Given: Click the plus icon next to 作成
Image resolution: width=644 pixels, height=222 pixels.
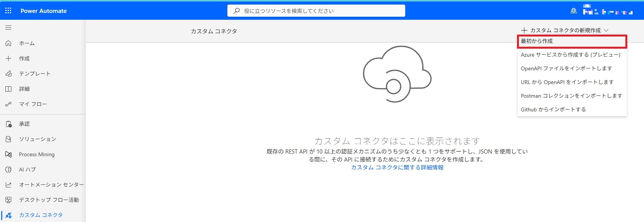Looking at the screenshot, I should [8, 59].
